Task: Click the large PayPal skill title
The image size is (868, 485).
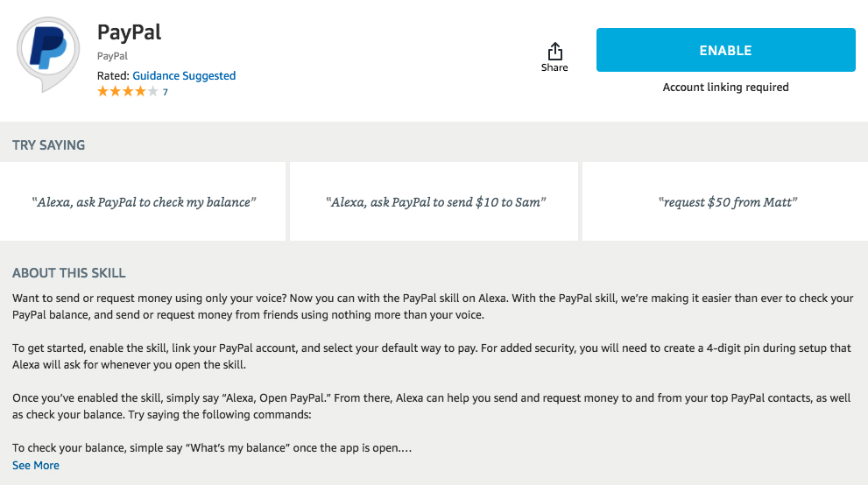Action: (x=129, y=32)
